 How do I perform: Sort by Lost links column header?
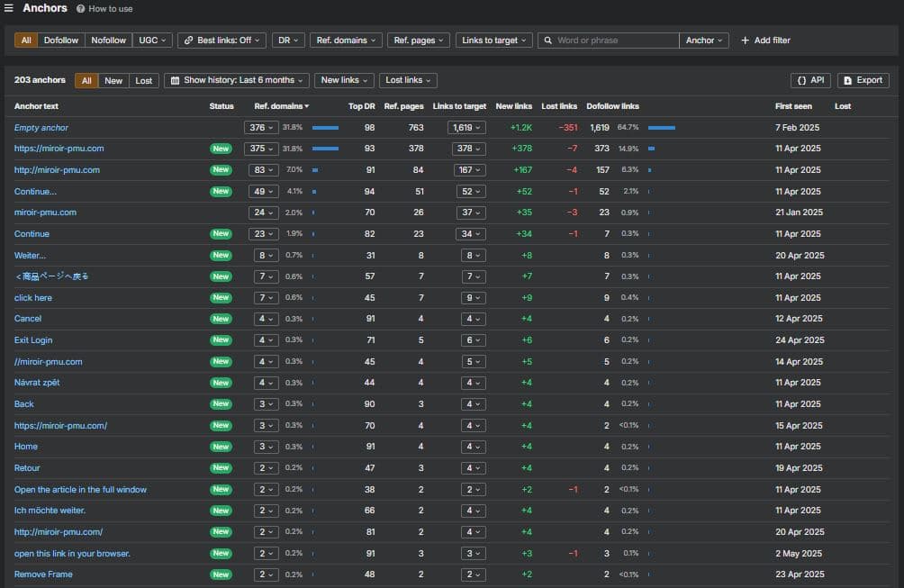click(559, 106)
